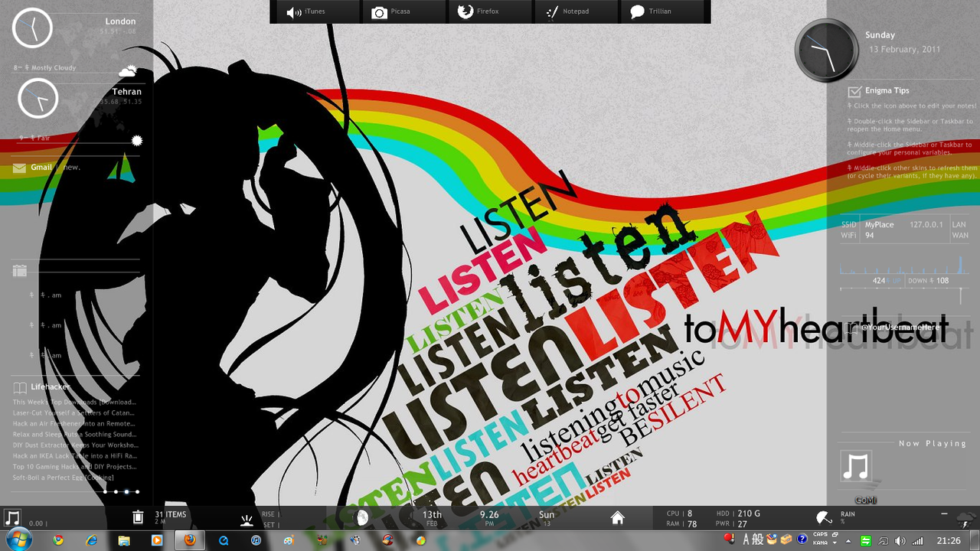Open the media player taskbar icon

(157, 540)
